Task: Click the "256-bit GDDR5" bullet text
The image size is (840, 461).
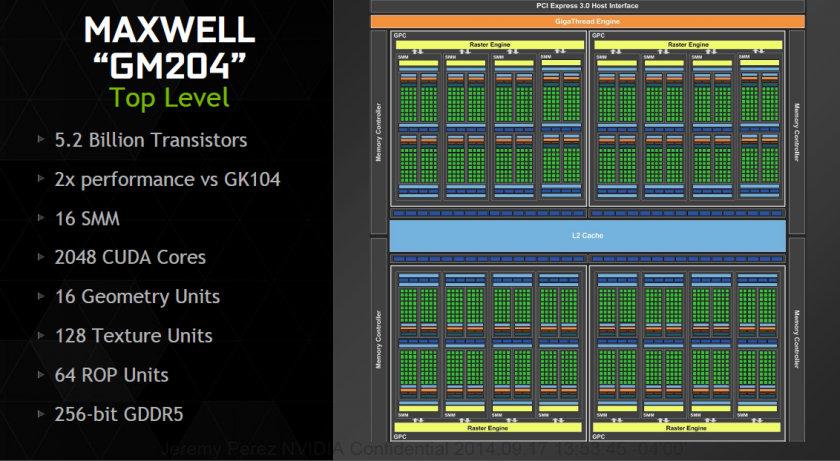Action: coord(119,414)
